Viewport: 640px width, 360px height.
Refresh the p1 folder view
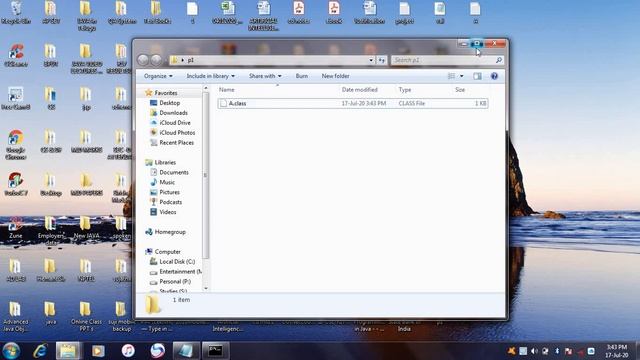tap(382, 60)
